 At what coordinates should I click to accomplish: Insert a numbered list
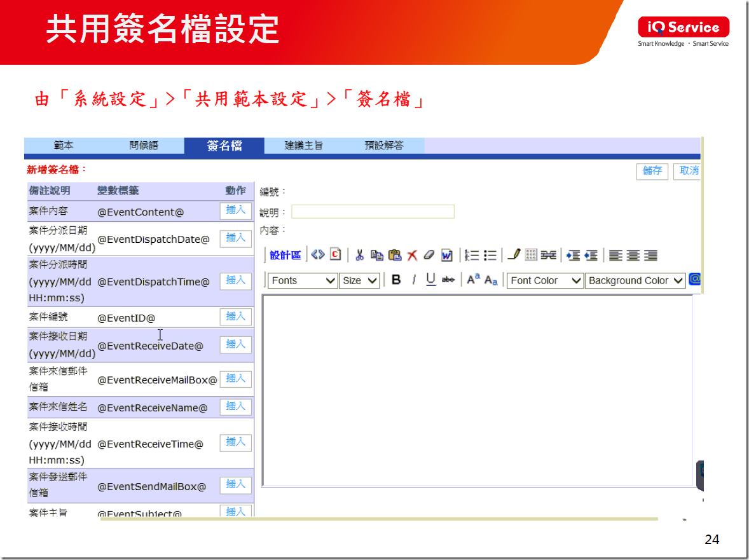(x=472, y=256)
